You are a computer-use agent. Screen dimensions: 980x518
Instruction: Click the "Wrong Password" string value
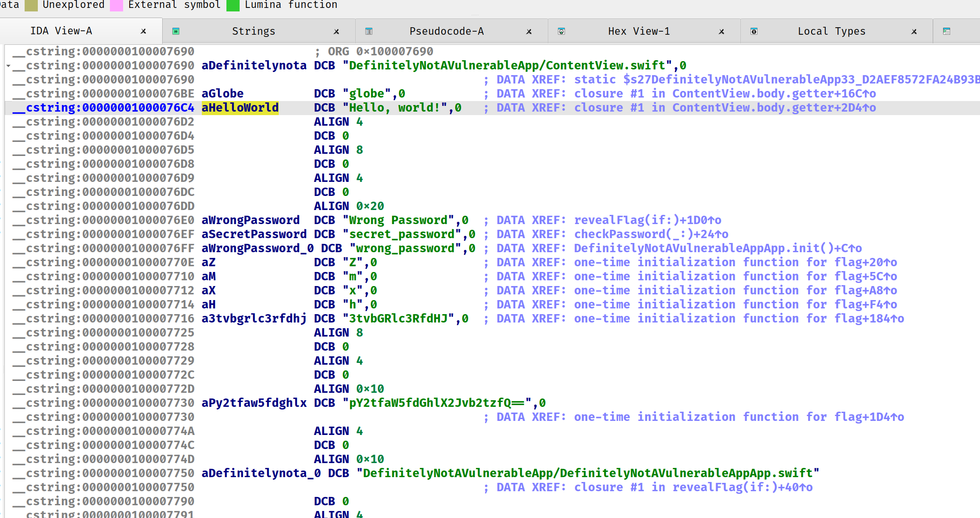click(x=398, y=220)
